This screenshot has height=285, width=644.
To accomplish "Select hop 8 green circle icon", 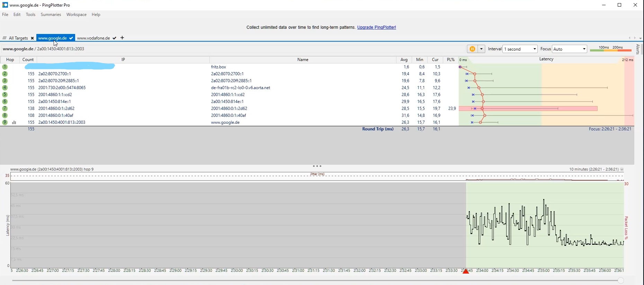I will point(5,115).
